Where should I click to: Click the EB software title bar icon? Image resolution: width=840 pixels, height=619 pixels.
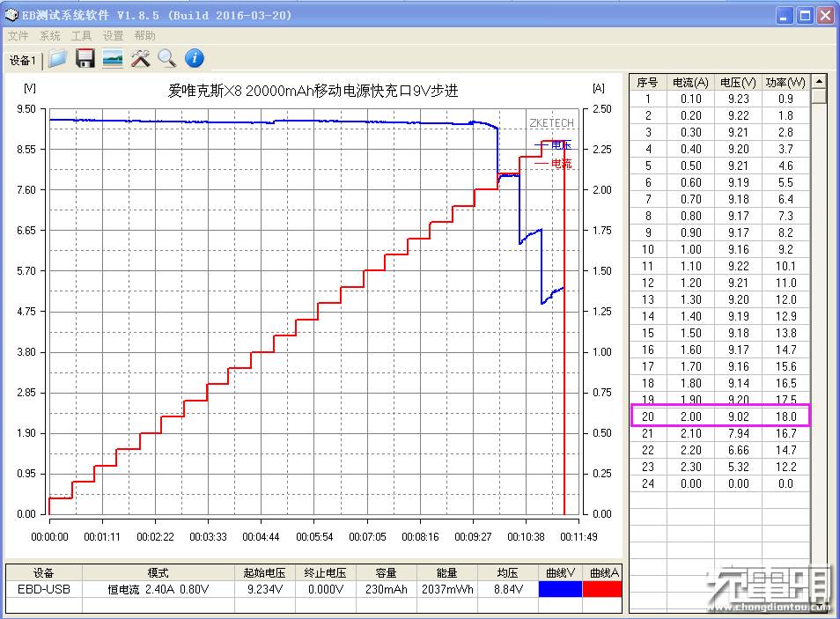(x=11, y=15)
